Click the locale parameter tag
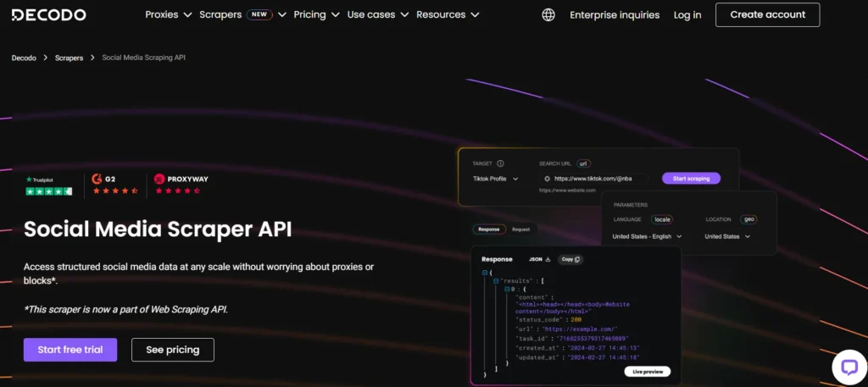The image size is (868, 387). 662,219
